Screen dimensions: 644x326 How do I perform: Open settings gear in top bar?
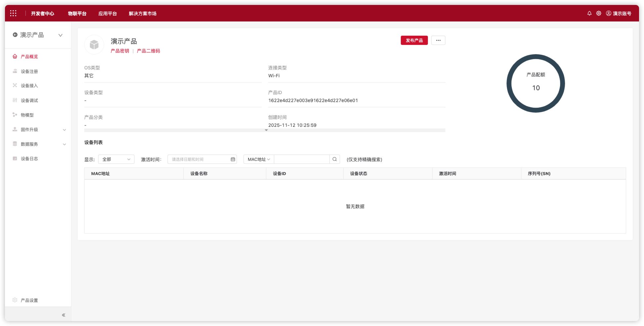pyautogui.click(x=598, y=13)
